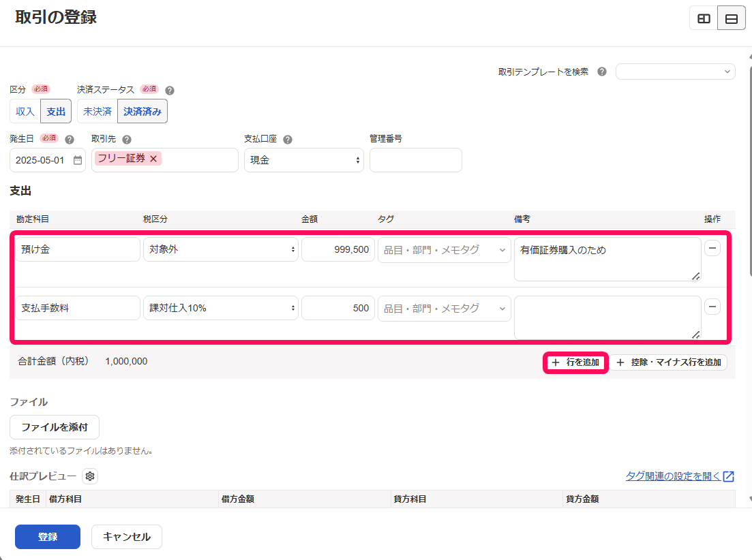Click 行を追加 button

tap(575, 362)
